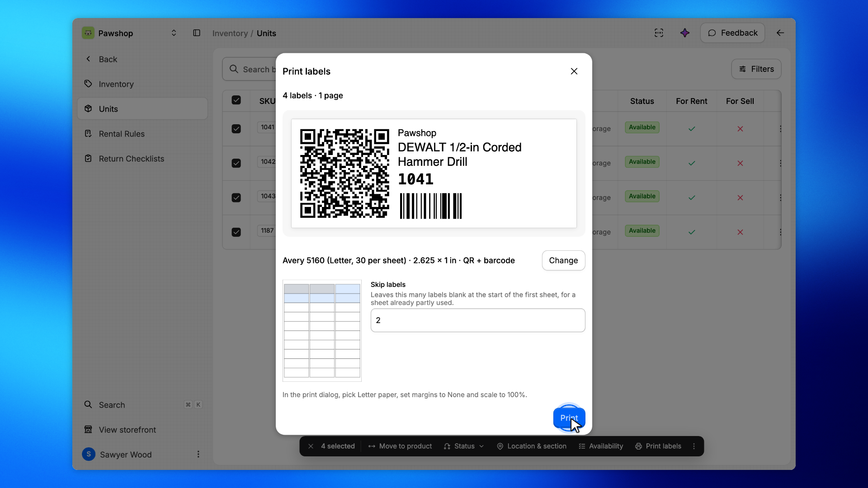
Task: Expand the Status dropdown in the action bar
Action: coord(464,446)
